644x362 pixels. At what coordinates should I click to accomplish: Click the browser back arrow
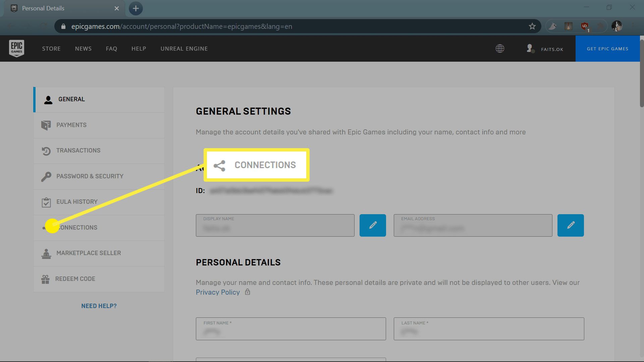[11, 26]
